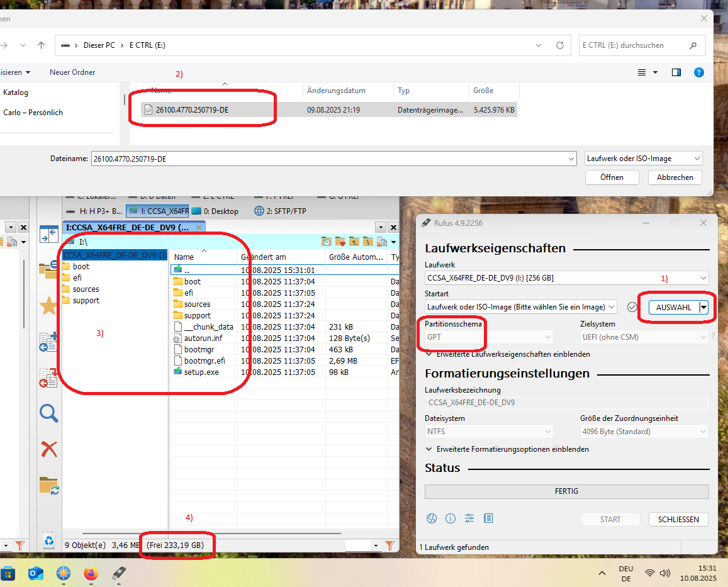Viewport: 728px width, 587px height.
Task: Click the yellow star favorites icon
Action: click(48, 305)
